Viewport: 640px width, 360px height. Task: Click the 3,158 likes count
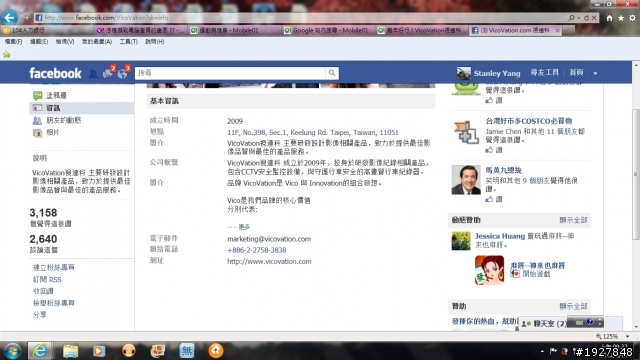[43, 213]
